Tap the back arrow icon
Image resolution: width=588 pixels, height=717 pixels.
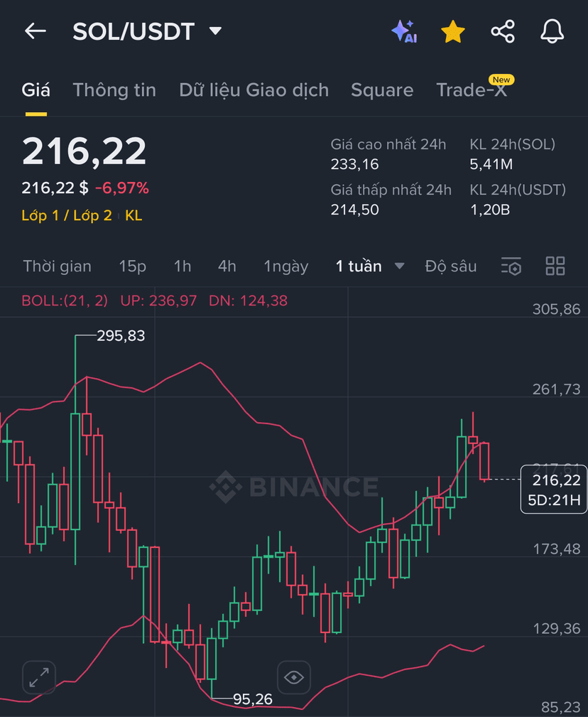point(35,31)
